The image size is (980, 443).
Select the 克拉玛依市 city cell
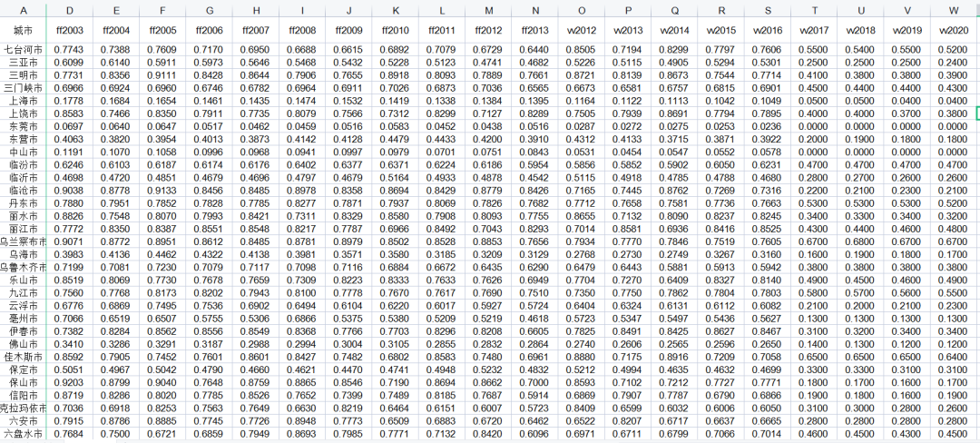click(23, 408)
